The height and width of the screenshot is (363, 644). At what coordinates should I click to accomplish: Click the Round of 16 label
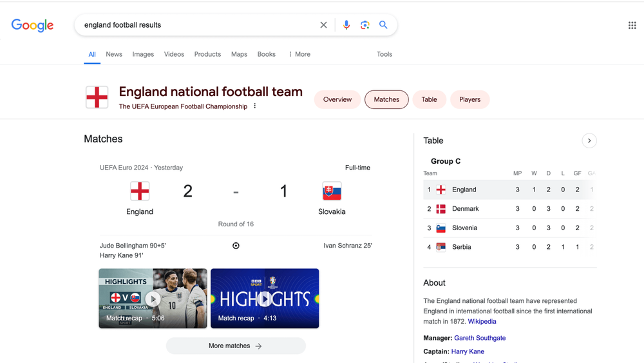(236, 224)
